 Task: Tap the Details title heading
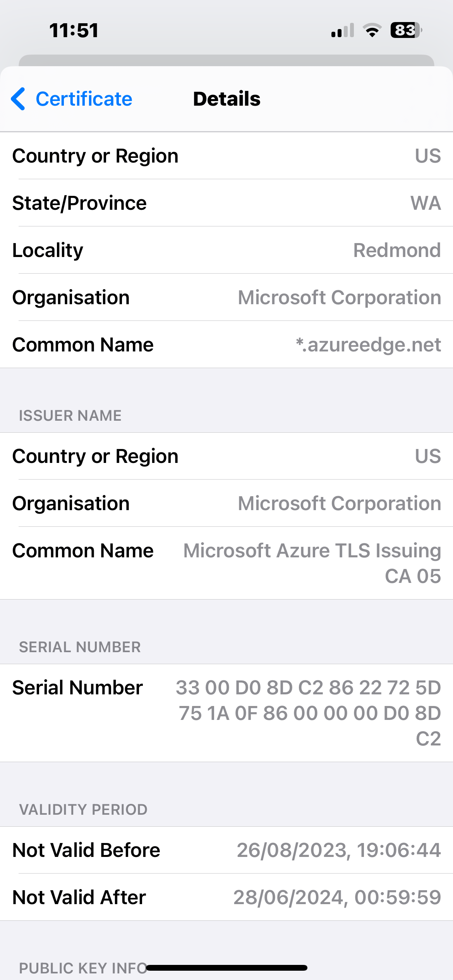(226, 99)
